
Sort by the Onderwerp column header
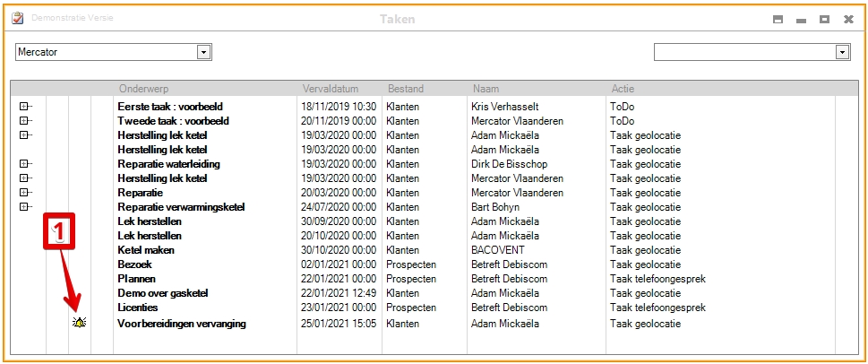tap(144, 89)
